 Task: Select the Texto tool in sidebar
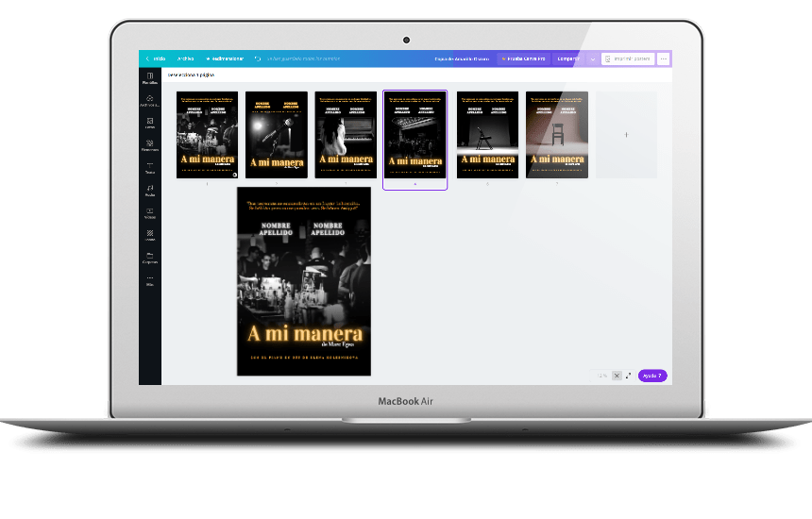click(150, 168)
